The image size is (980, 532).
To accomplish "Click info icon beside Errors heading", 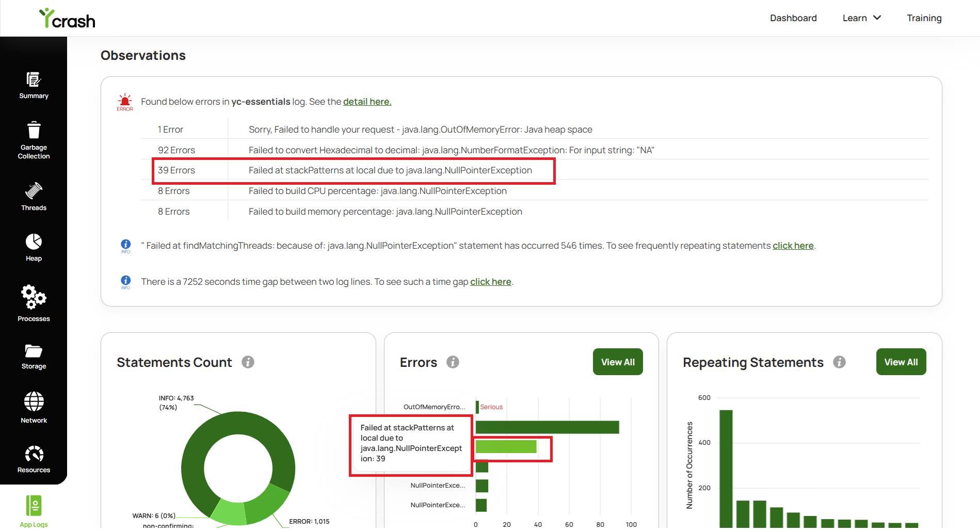I will pyautogui.click(x=453, y=362).
